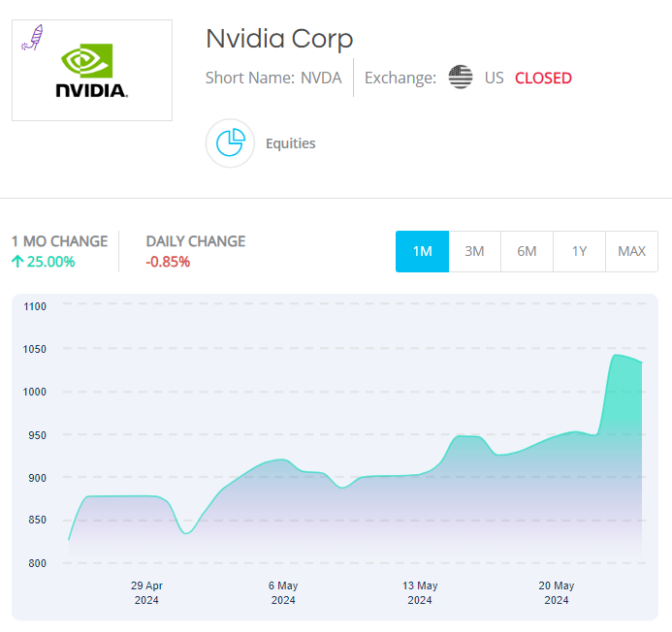
Task: Show the 6M price history
Action: pyautogui.click(x=527, y=251)
